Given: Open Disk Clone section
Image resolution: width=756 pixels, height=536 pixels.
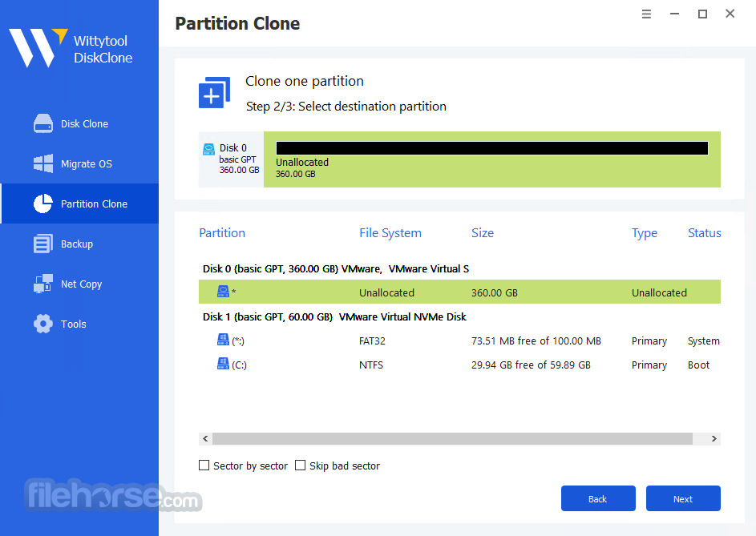Looking at the screenshot, I should point(79,123).
